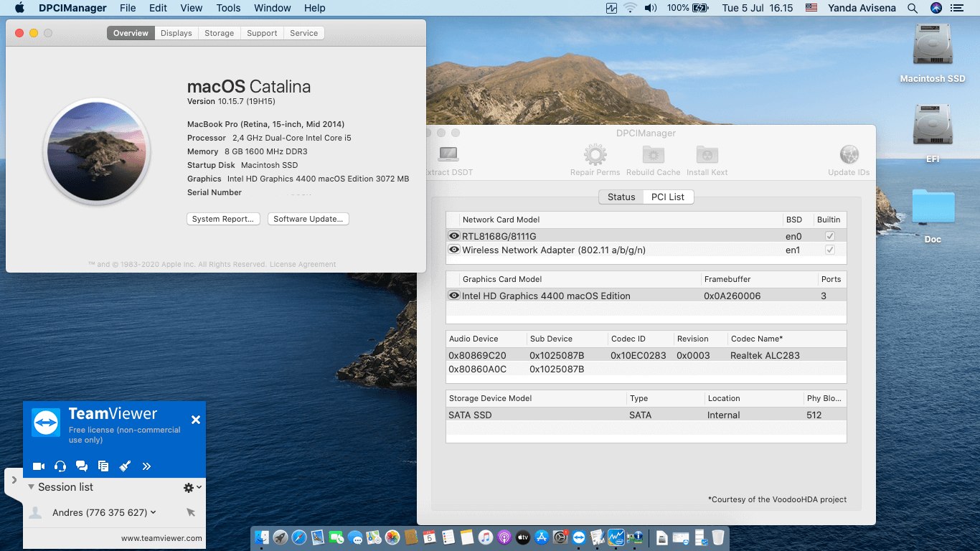Open Messages app in the Dock
Viewport: 980px width, 551px height.
click(355, 537)
